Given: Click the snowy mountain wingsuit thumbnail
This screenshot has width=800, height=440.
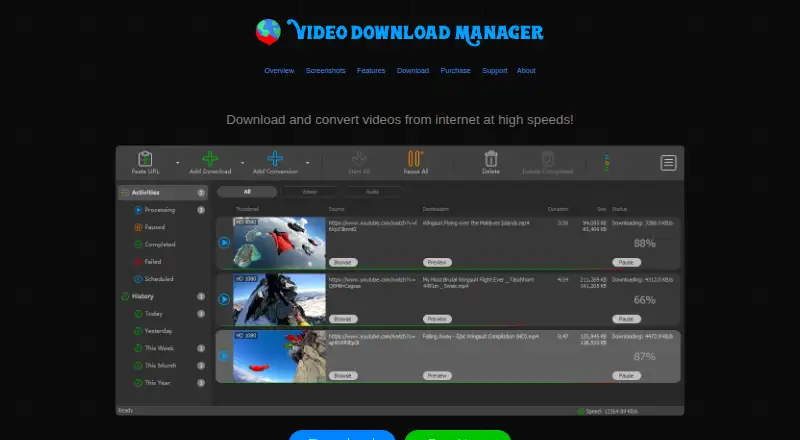Looking at the screenshot, I should (280, 300).
